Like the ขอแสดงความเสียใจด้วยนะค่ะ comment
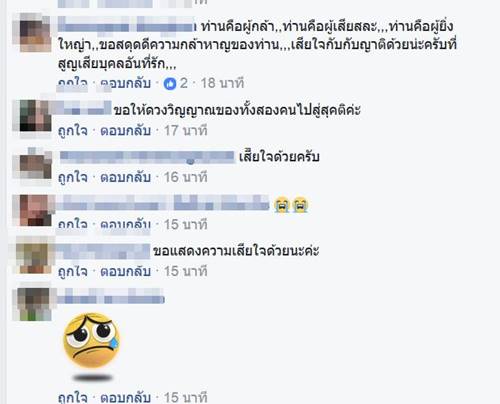Image resolution: width=500 pixels, height=404 pixels. click(73, 271)
